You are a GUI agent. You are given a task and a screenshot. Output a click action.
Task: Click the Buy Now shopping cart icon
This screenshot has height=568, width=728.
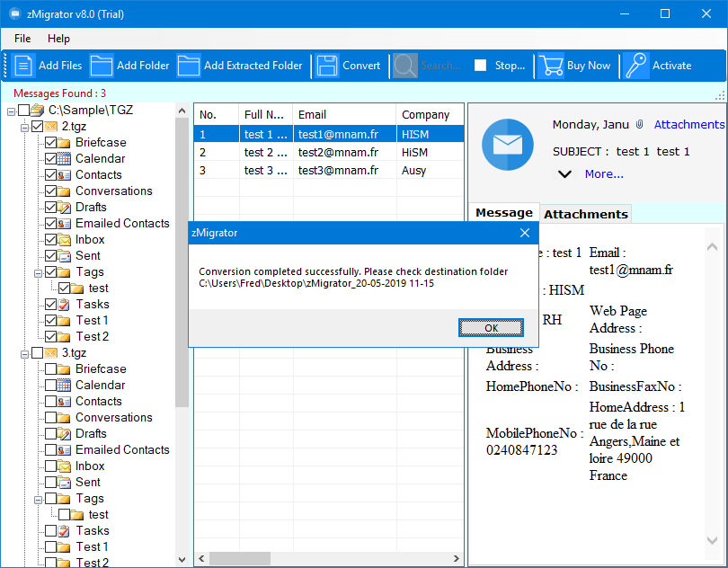(551, 66)
